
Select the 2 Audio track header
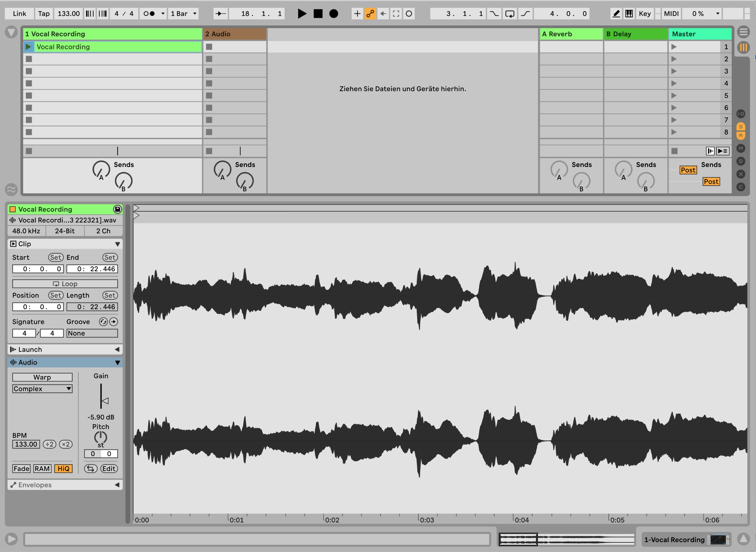(234, 34)
